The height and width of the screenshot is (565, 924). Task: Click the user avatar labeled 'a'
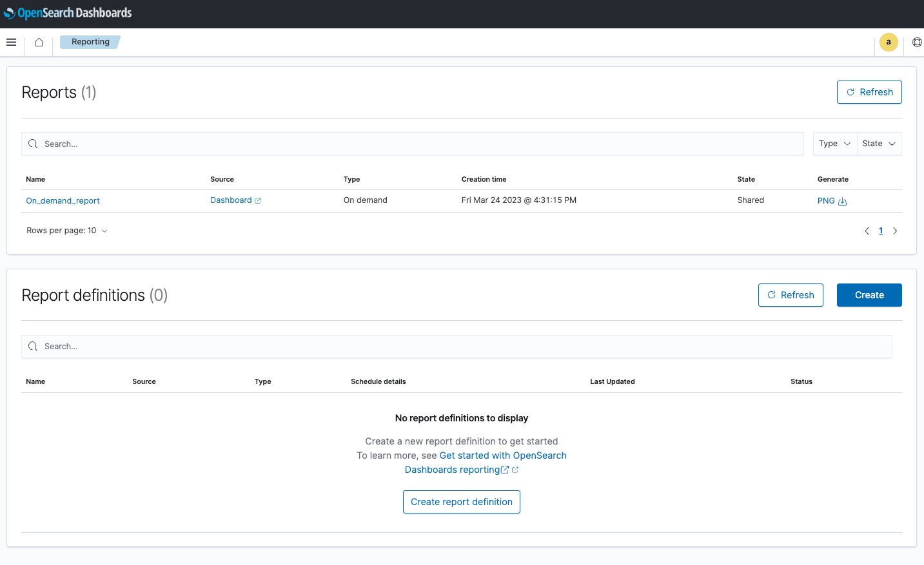[x=889, y=42]
